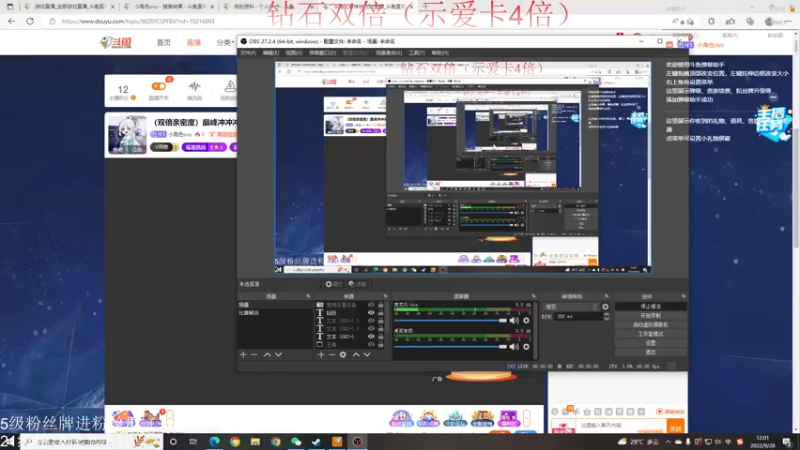The width and height of the screenshot is (800, 450).
Task: Focus the Windows taskbar search box
Action: click(x=92, y=442)
